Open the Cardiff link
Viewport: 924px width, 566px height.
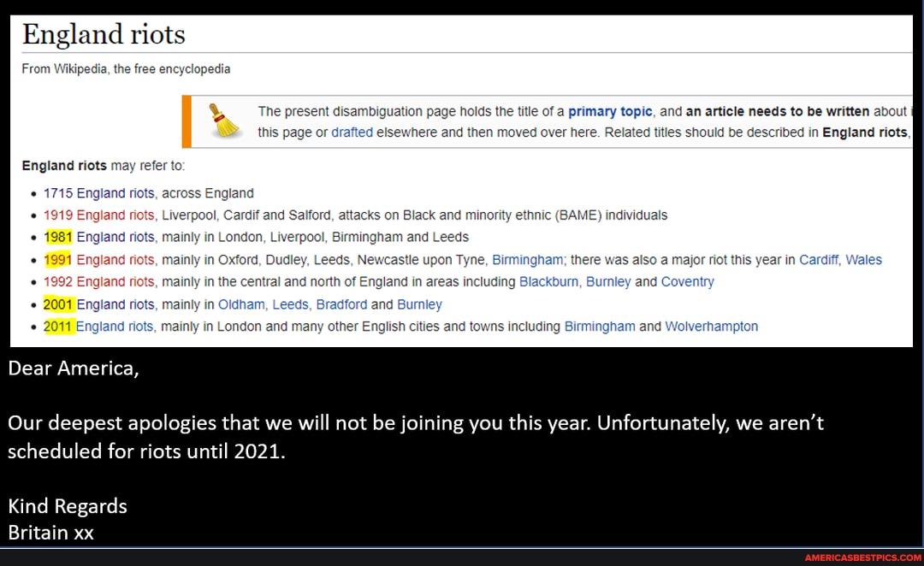[819, 260]
